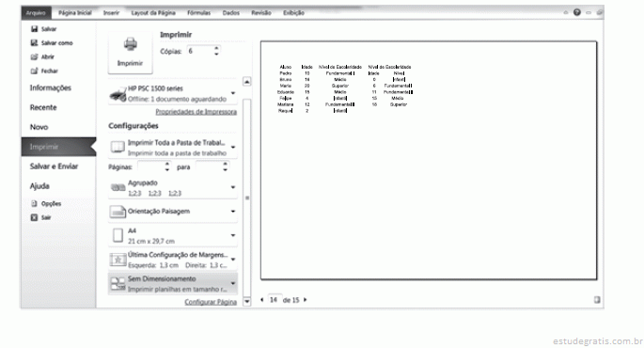Open the Revisão tab
Screen dimensions: 644x348
tap(261, 13)
